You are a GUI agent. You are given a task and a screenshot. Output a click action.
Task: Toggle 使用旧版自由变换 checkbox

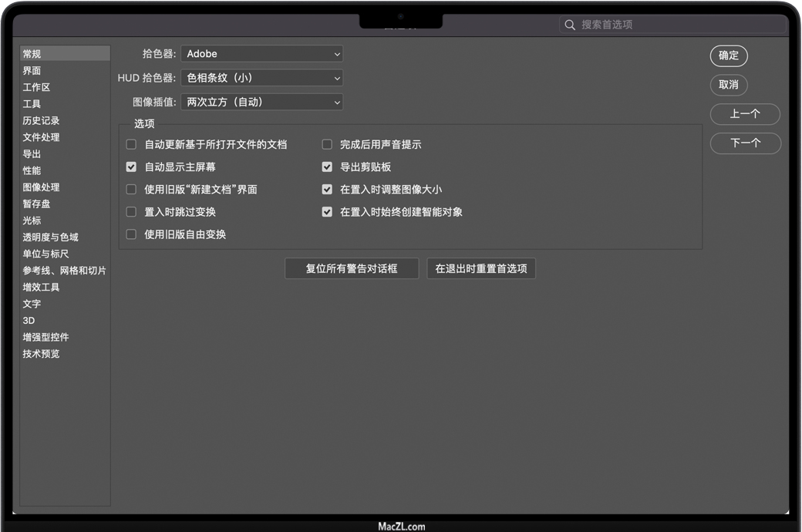click(x=131, y=234)
